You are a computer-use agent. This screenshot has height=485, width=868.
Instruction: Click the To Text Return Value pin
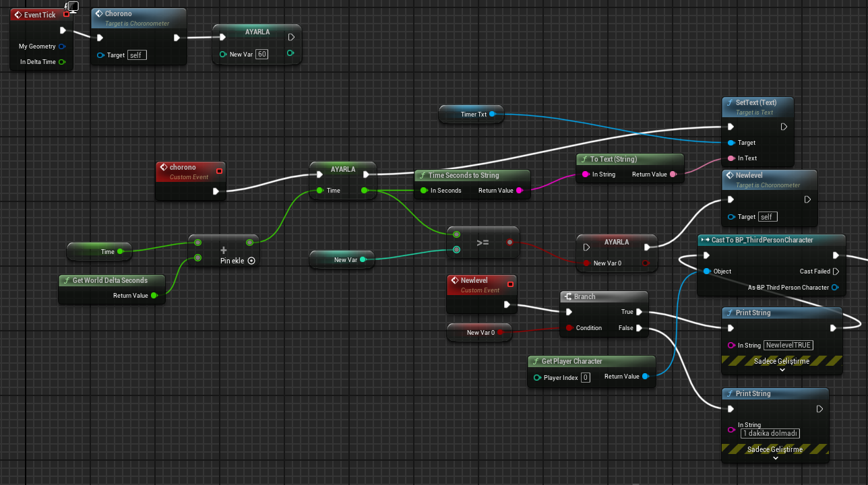[x=673, y=174]
